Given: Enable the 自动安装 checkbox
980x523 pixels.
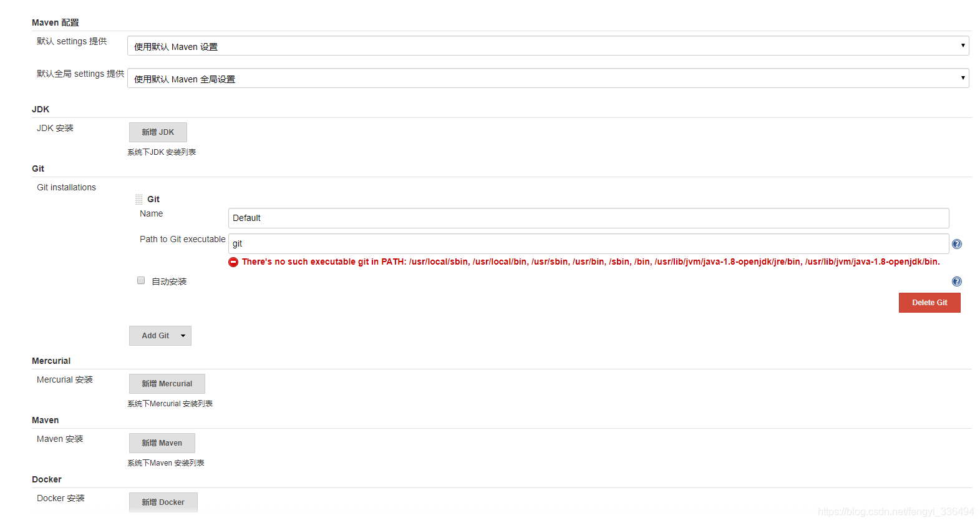Looking at the screenshot, I should [x=141, y=281].
